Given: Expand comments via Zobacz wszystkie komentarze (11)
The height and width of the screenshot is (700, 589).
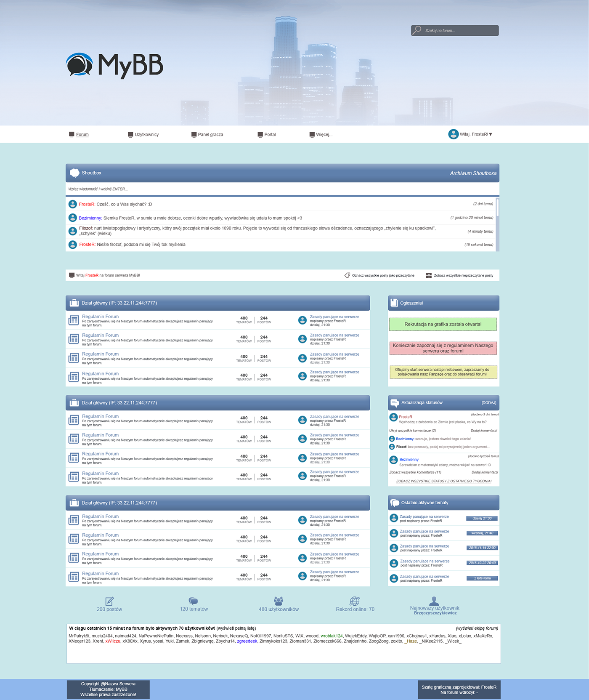Looking at the screenshot, I should click(x=415, y=472).
